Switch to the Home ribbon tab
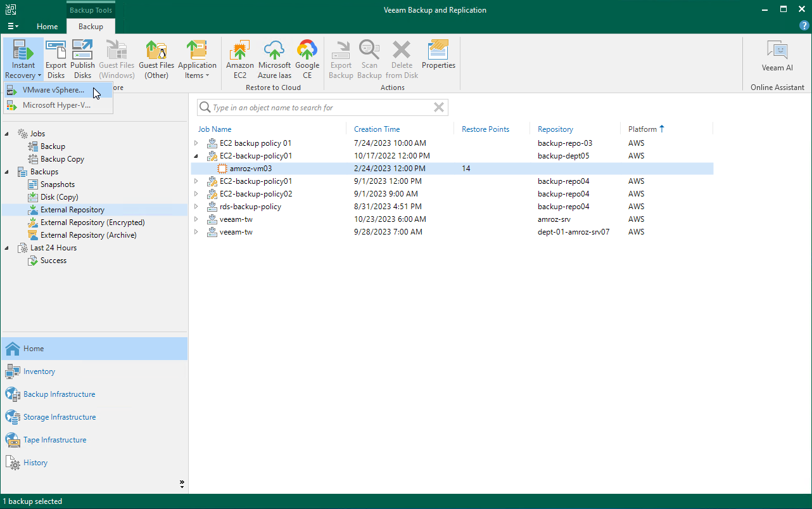Image resolution: width=812 pixels, height=509 pixels. [x=48, y=27]
